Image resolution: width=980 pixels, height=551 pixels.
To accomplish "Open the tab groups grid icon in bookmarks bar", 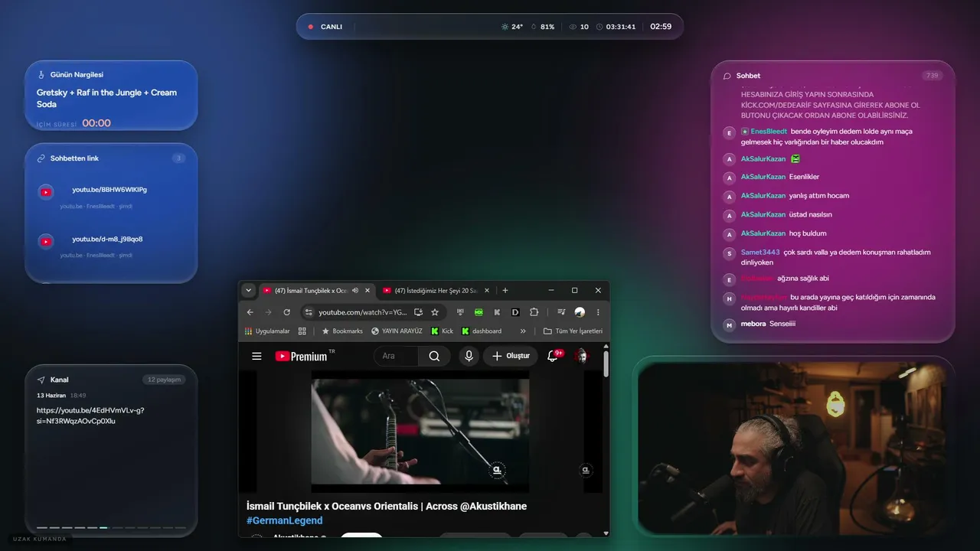I will pyautogui.click(x=302, y=331).
